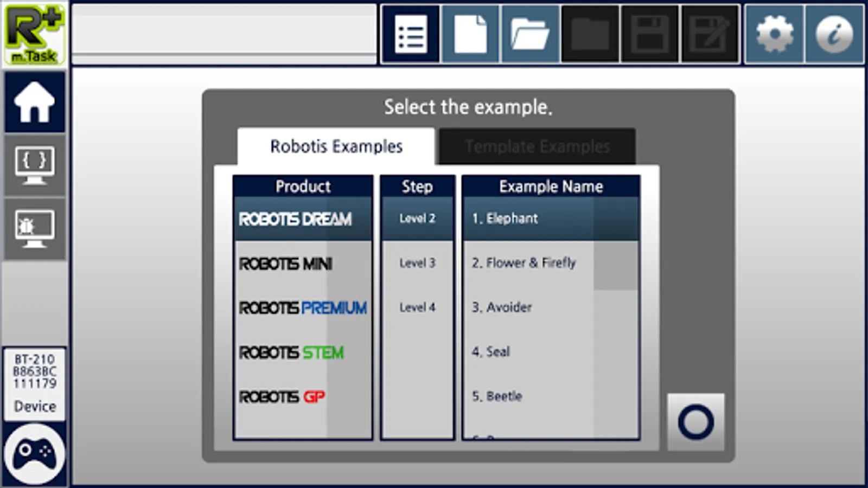
Task: Click the R+ m.Task logo
Action: pyautogui.click(x=35, y=34)
